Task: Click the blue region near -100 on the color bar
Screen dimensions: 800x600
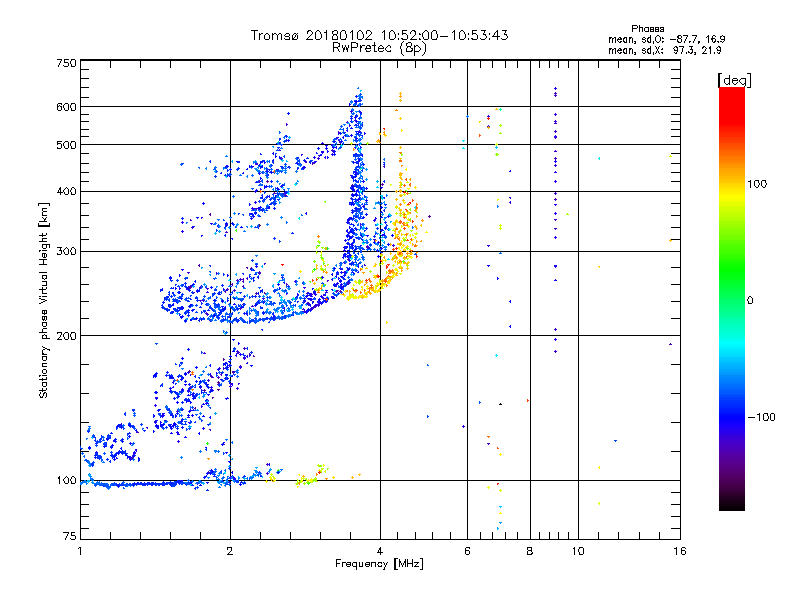Action: [732, 417]
